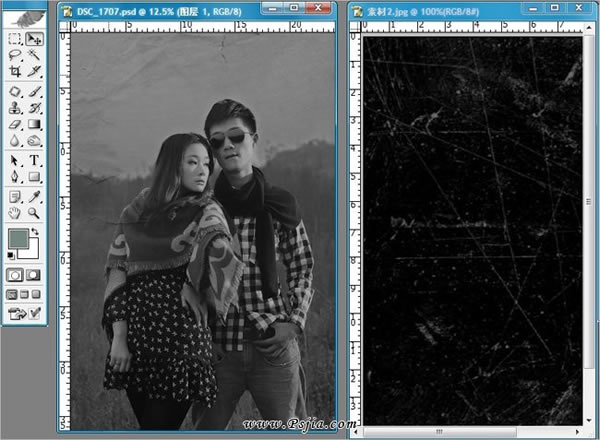Open the white background color swatch
Image resolution: width=600 pixels, height=440 pixels.
(x=33, y=252)
